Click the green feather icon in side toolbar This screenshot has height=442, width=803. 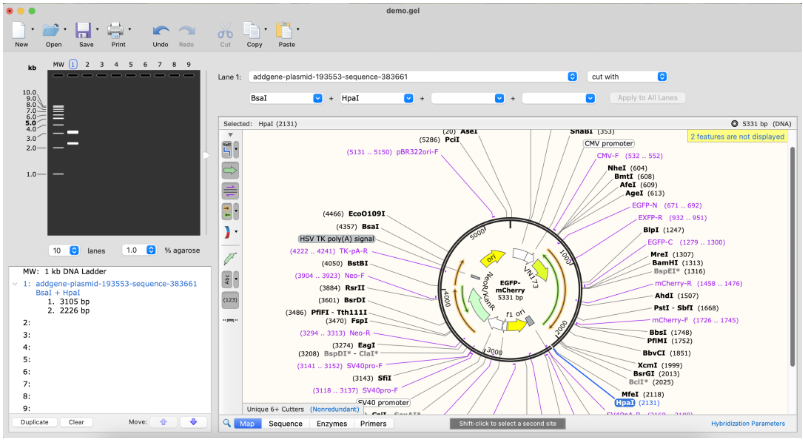230,259
